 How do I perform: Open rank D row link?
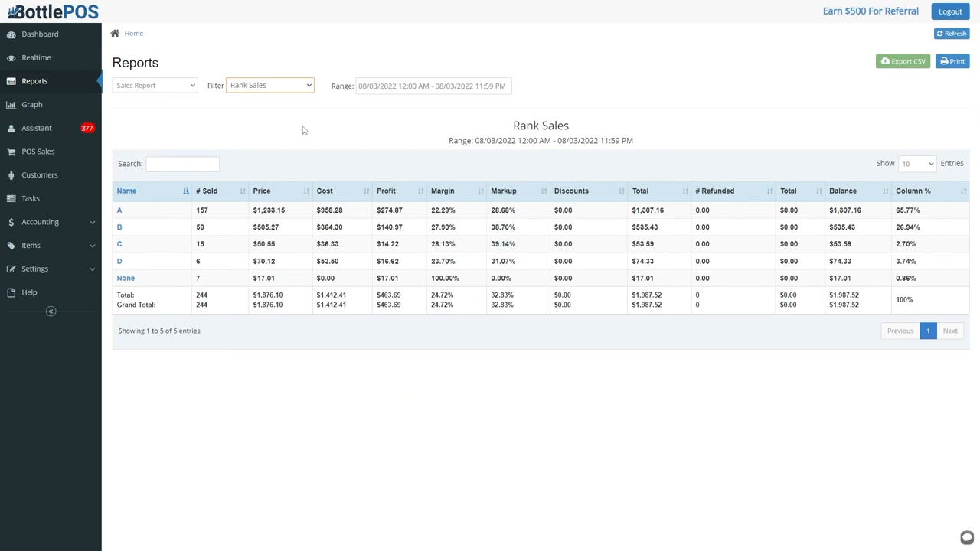click(x=119, y=262)
